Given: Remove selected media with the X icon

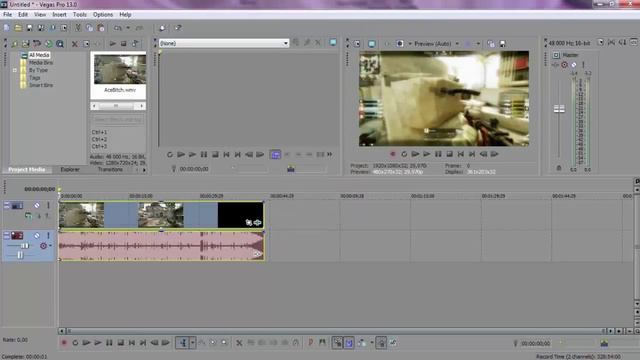Looking at the screenshot, I should (x=75, y=44).
